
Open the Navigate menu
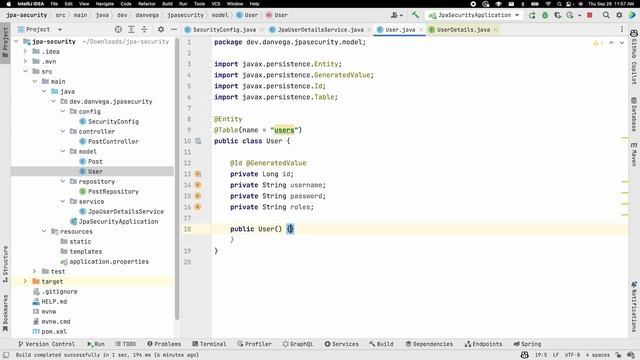(x=105, y=4)
